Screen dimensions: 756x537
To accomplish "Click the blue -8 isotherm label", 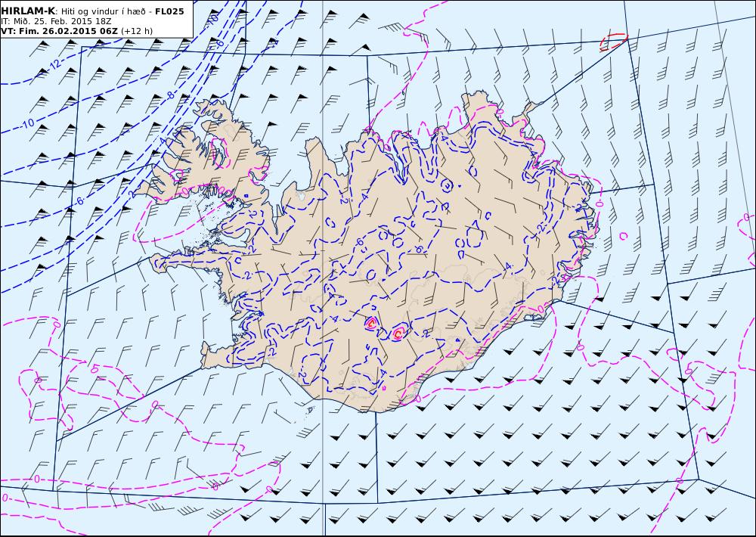I will coord(170,95).
